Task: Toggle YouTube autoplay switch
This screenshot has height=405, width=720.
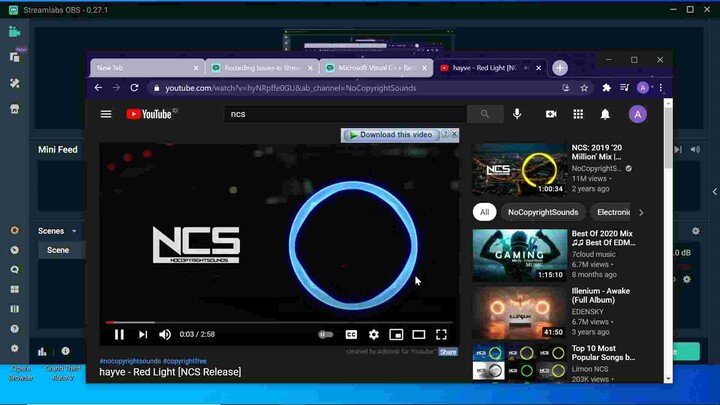Action: [326, 335]
